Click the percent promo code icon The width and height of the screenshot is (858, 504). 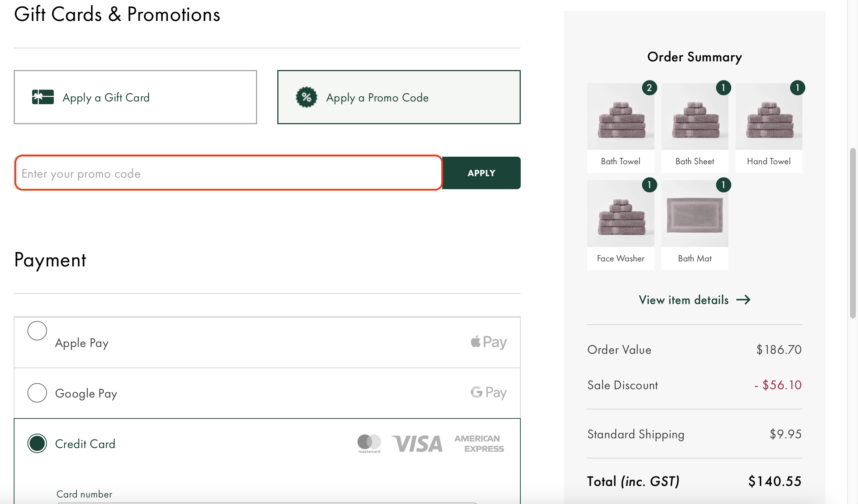tap(306, 97)
